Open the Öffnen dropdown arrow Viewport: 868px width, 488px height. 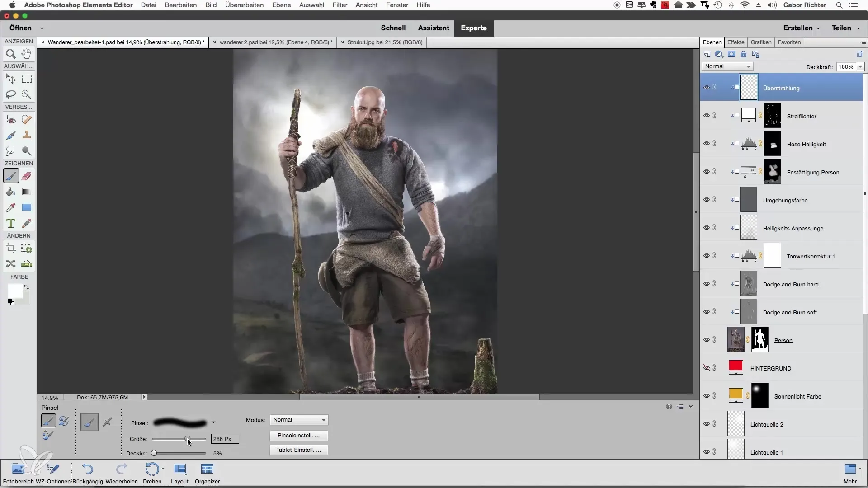[x=42, y=28]
